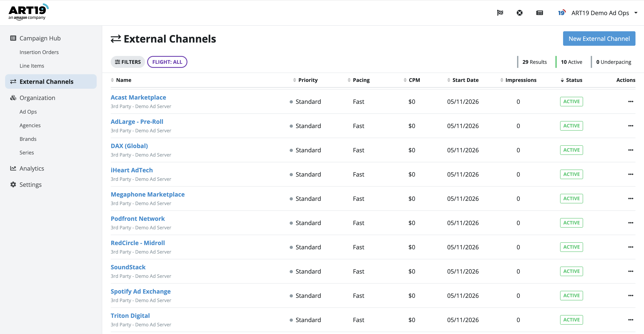644x334 pixels.
Task: Click the checkered flag icon in header
Action: click(x=500, y=13)
